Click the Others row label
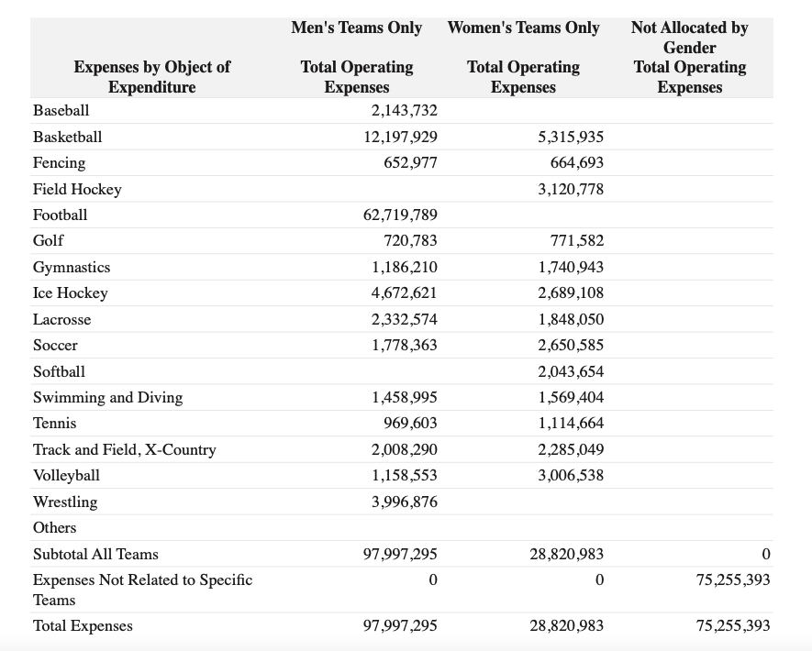Image resolution: width=812 pixels, height=651 pixels. point(54,528)
